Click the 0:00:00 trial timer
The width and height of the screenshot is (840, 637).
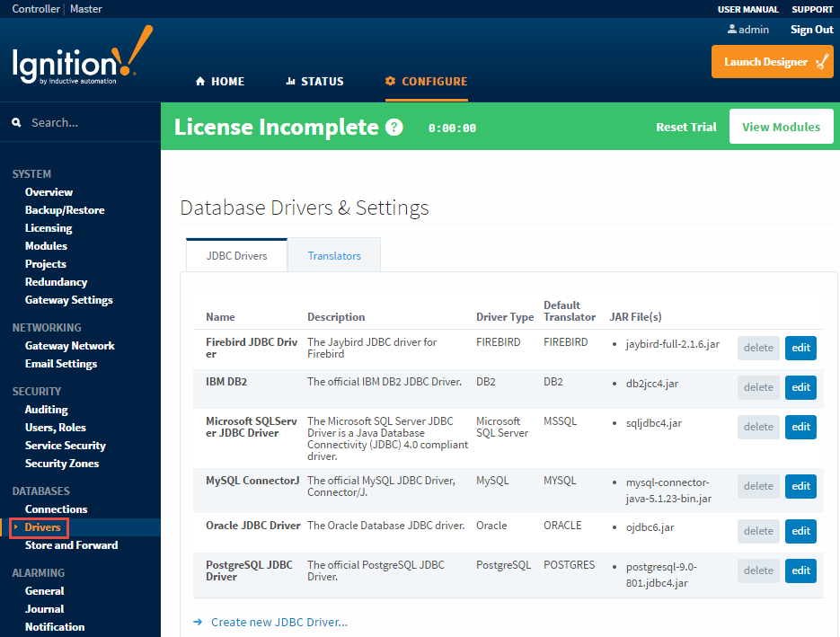pyautogui.click(x=452, y=128)
